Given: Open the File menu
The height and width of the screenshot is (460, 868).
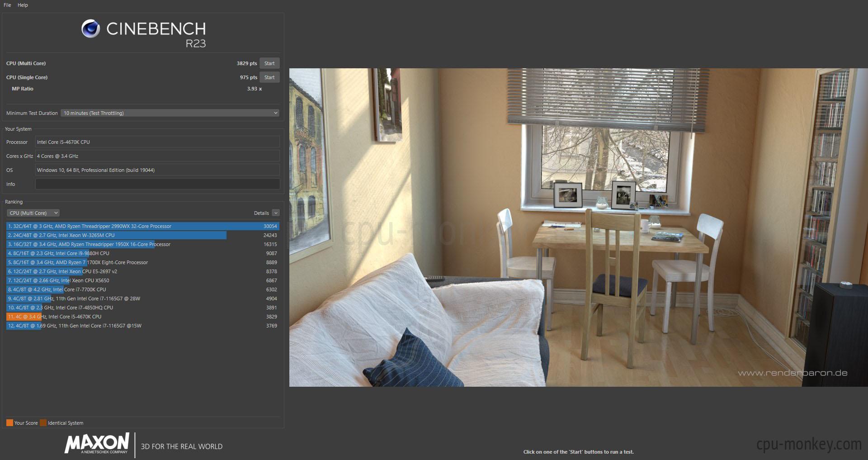Looking at the screenshot, I should (7, 5).
